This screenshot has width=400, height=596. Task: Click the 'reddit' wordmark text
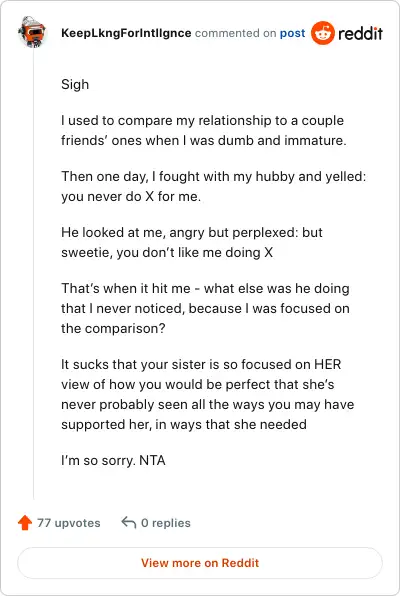coord(360,33)
